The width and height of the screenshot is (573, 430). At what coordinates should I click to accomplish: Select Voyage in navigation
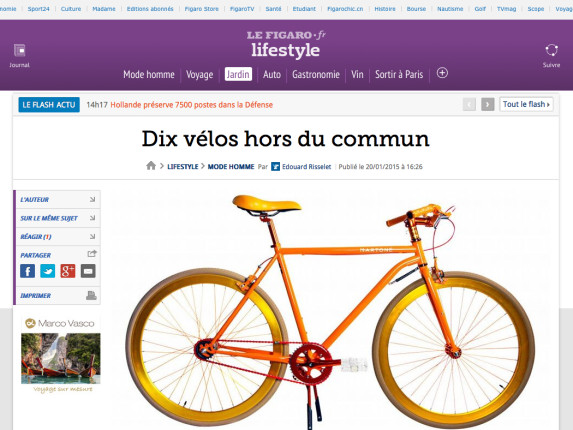200,75
